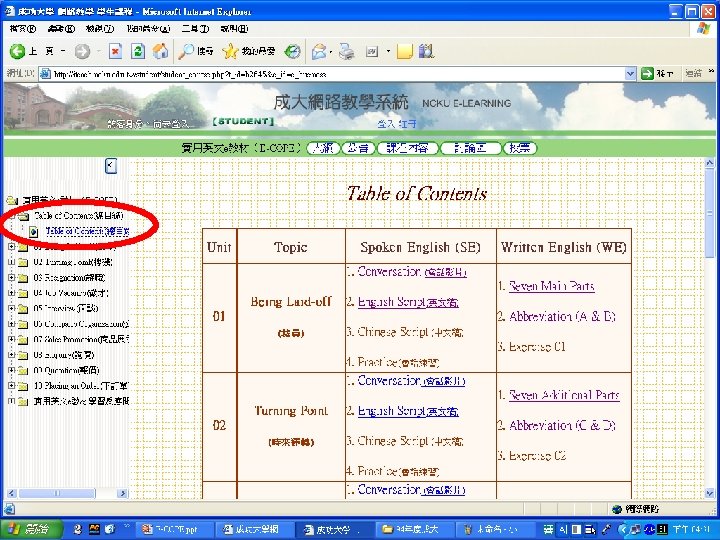This screenshot has width=720, height=540.
Task: Select the 06 Company Organization tree item
Action: pyautogui.click(x=81, y=324)
